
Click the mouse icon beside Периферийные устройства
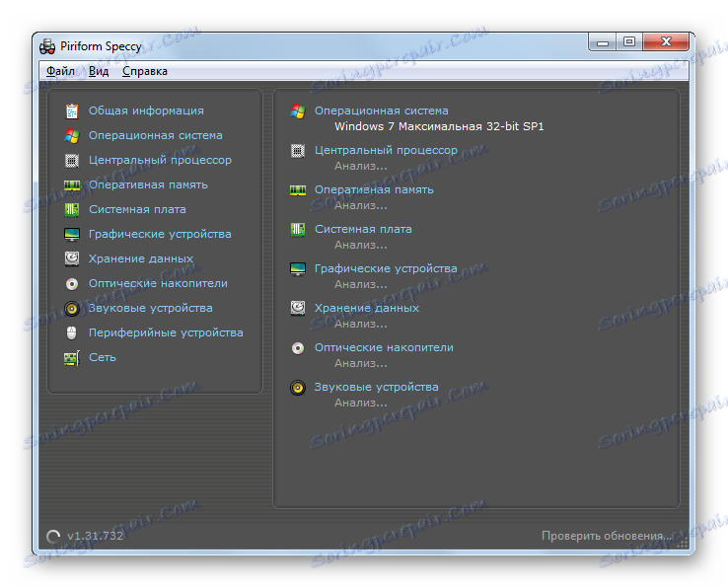[x=71, y=333]
